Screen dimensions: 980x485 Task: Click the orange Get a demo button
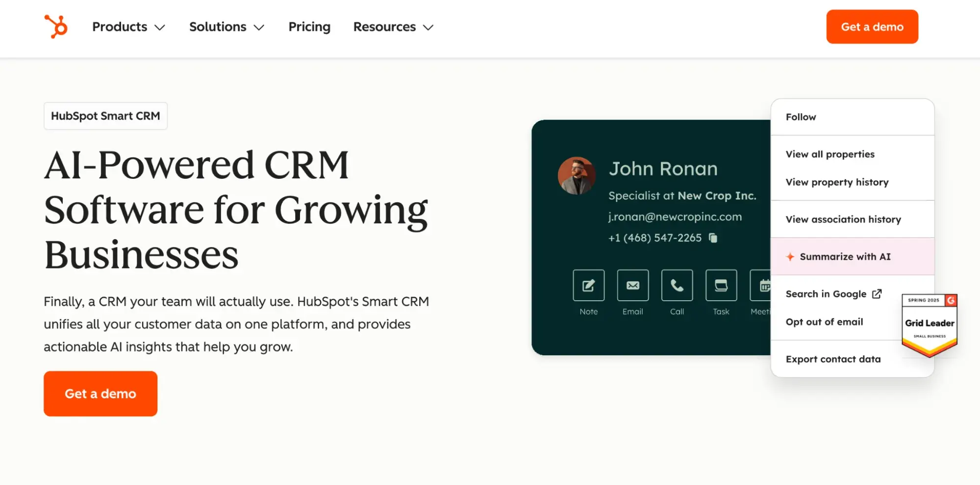click(x=100, y=393)
